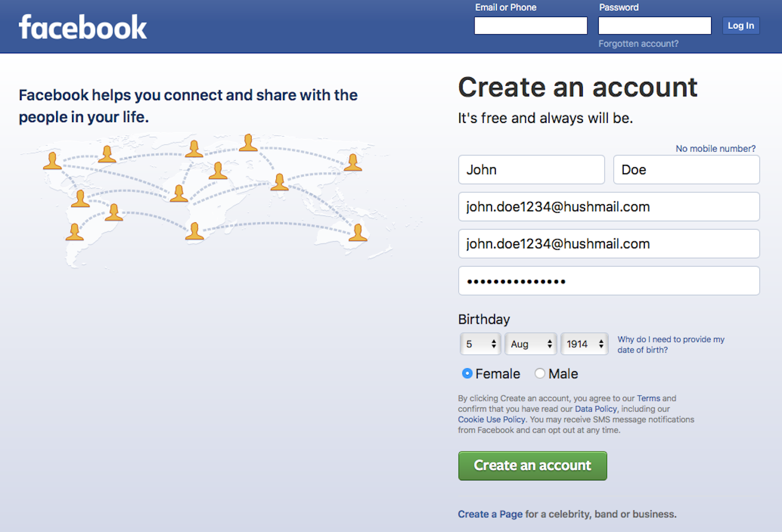Click the Log In button
This screenshot has width=782, height=532.
[740, 26]
